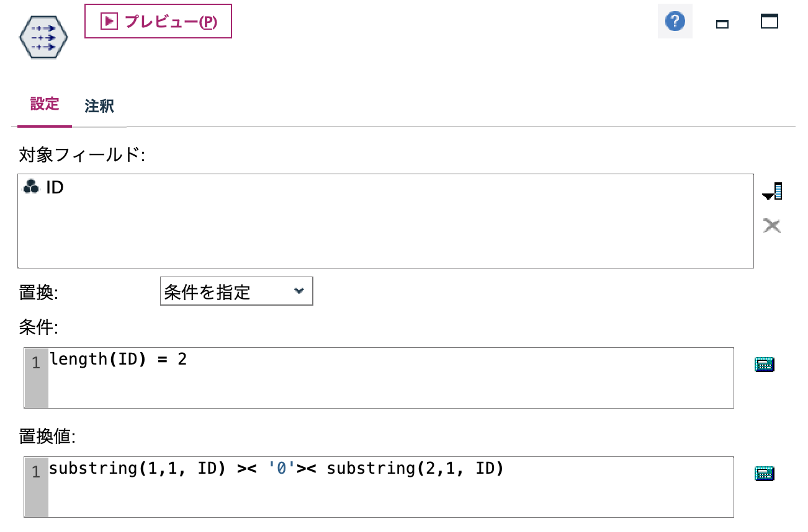Open the 置換 combo box showing 条件を指定
Image resolution: width=808 pixels, height=532 pixels.
(236, 291)
